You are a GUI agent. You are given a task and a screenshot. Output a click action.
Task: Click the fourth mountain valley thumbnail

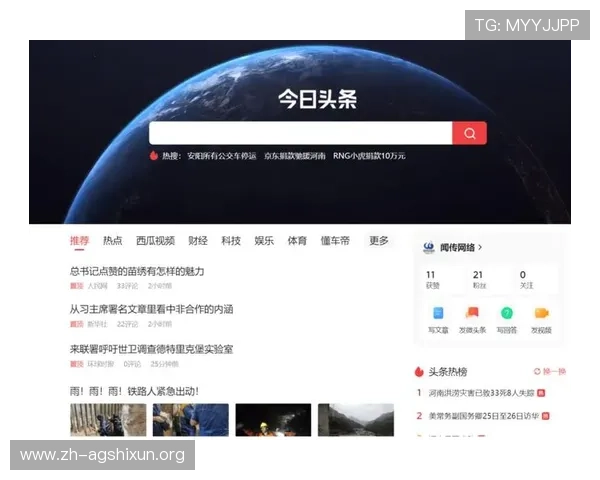click(x=356, y=420)
